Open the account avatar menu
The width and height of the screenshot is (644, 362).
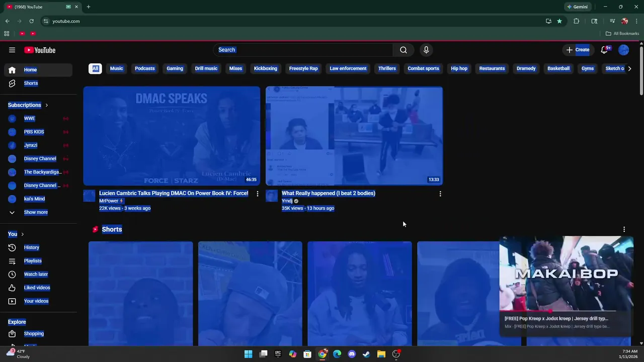point(624,50)
